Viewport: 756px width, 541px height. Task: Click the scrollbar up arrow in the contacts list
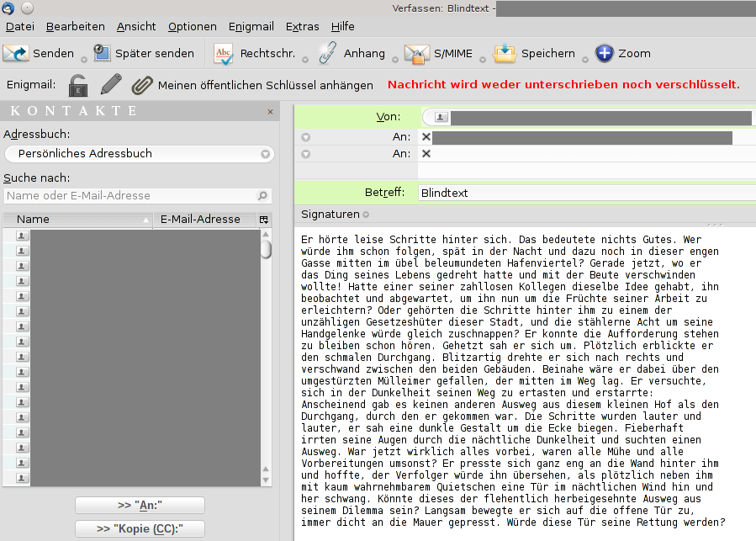pos(266,235)
